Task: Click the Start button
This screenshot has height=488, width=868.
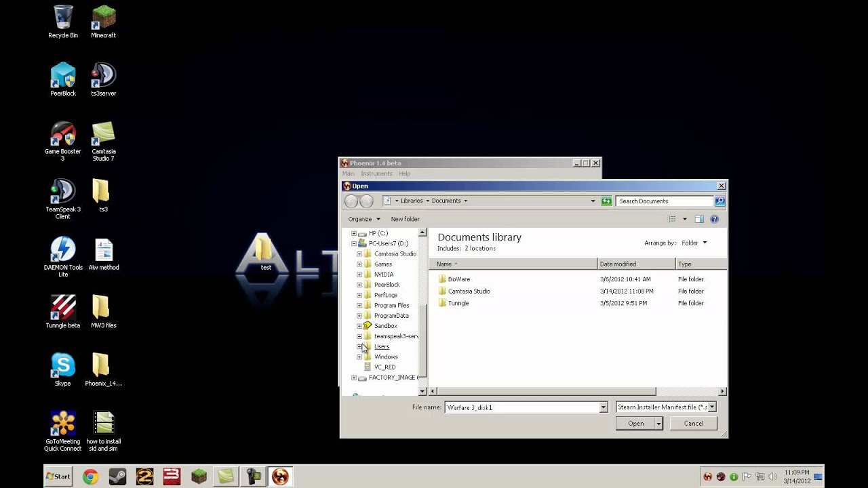Action: (x=58, y=476)
